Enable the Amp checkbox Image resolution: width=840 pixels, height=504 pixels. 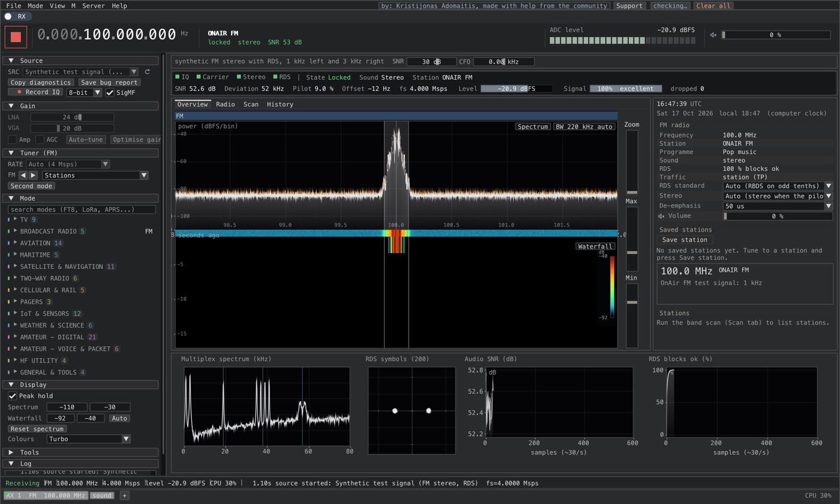tap(12, 140)
